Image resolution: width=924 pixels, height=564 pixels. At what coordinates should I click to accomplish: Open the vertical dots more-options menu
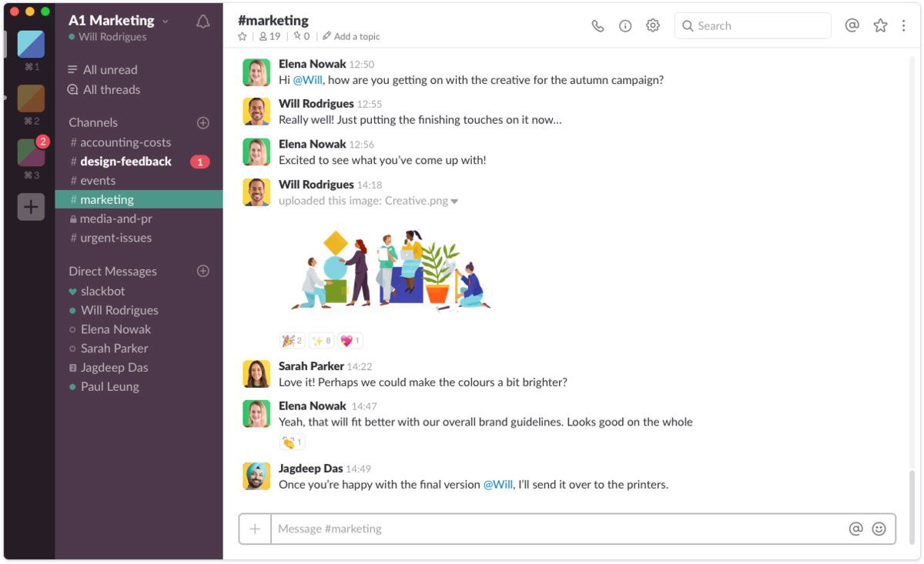[903, 25]
